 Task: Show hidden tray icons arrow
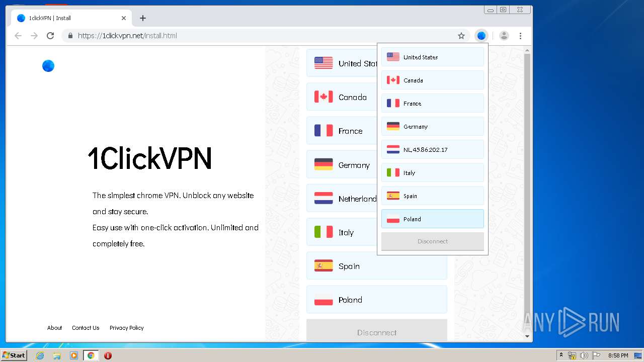point(561,355)
